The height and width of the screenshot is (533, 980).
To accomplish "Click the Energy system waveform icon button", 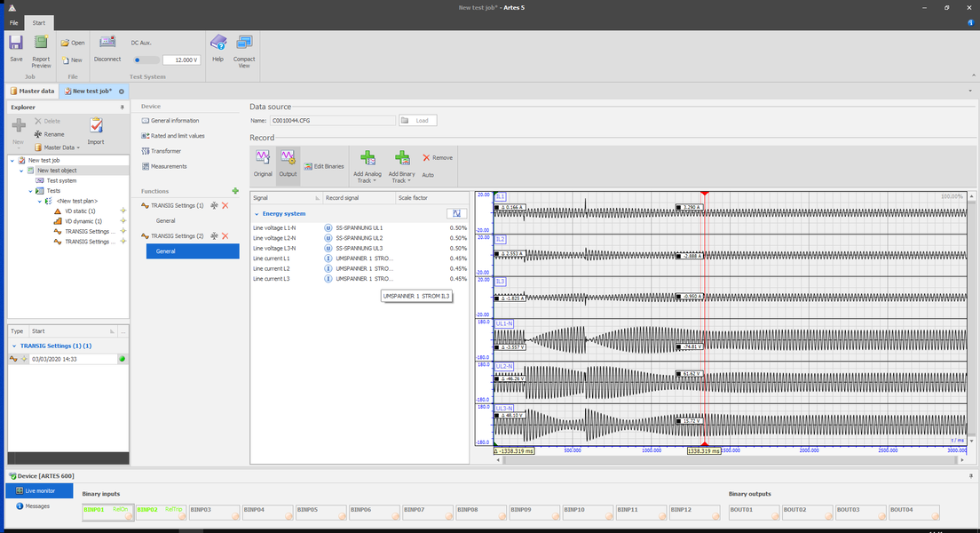I will click(x=456, y=213).
